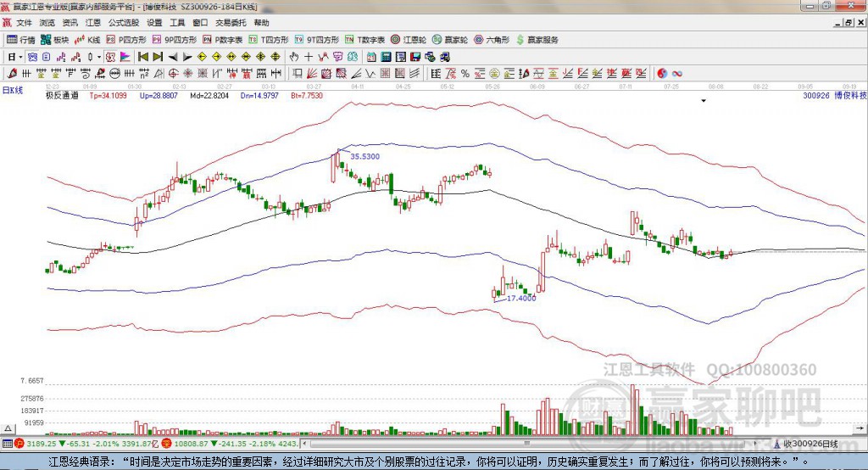This screenshot has width=868, height=470.
Task: Click the 17.4000 low price label
Action: 521,298
